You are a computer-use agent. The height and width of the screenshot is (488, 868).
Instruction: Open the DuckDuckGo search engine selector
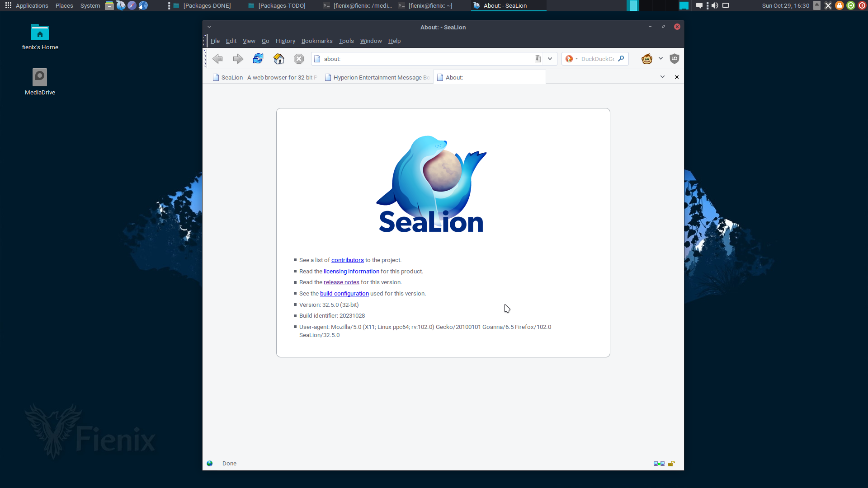(x=571, y=59)
